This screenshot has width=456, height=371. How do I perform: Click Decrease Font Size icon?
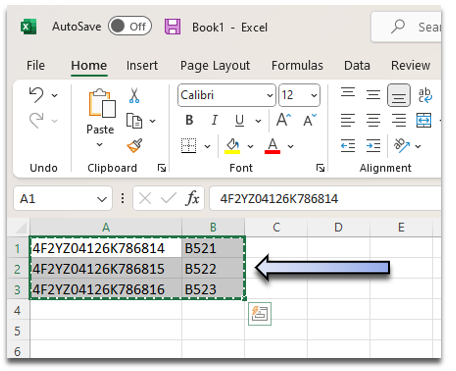(x=310, y=120)
